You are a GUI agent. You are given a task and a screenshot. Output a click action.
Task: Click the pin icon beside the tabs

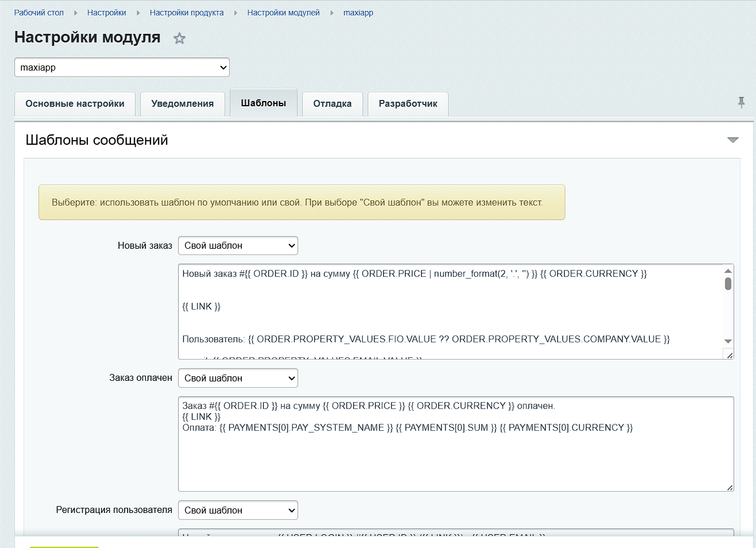coord(741,102)
